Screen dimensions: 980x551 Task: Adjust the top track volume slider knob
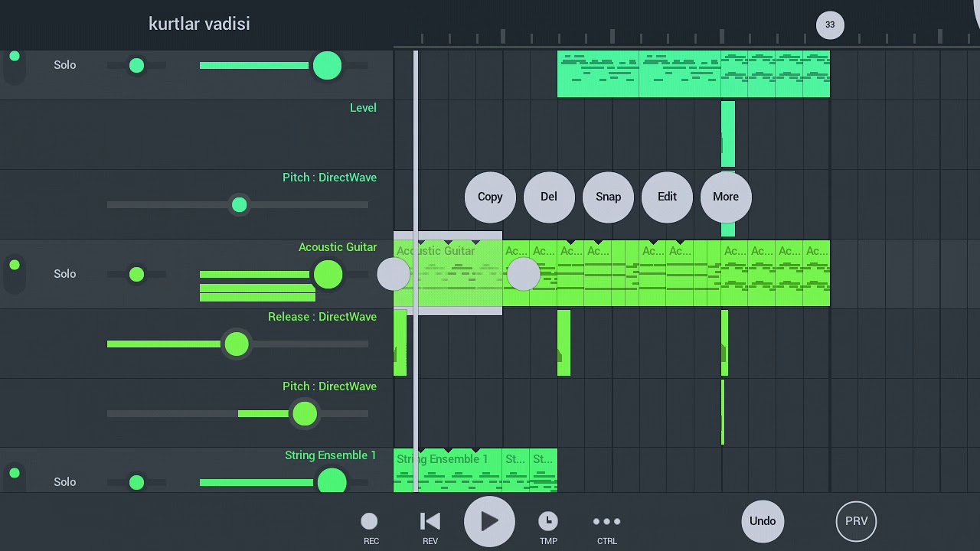pos(328,66)
